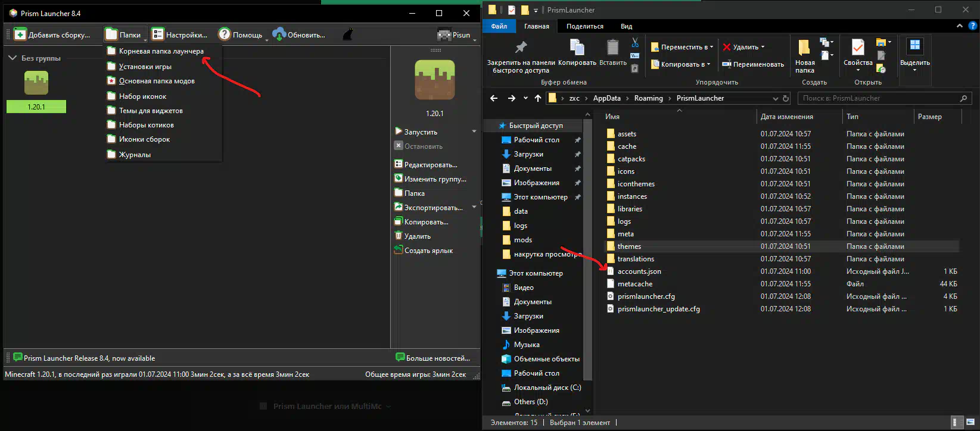Open Add Instance in Prism Launcher toolbar
Viewport: 980px width, 431px height.
pos(52,35)
